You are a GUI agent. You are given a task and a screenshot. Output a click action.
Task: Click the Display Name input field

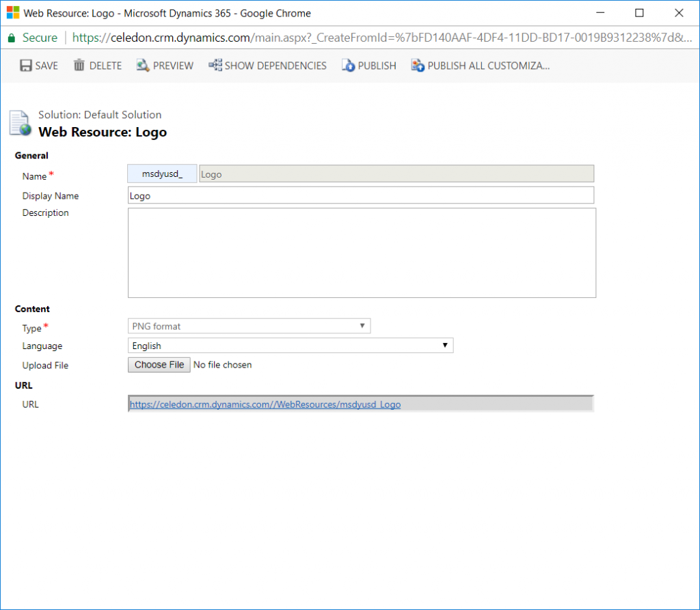pos(361,195)
